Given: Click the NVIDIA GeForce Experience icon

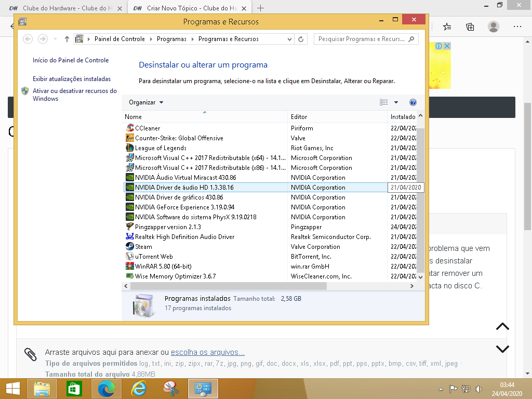Looking at the screenshot, I should click(129, 207).
